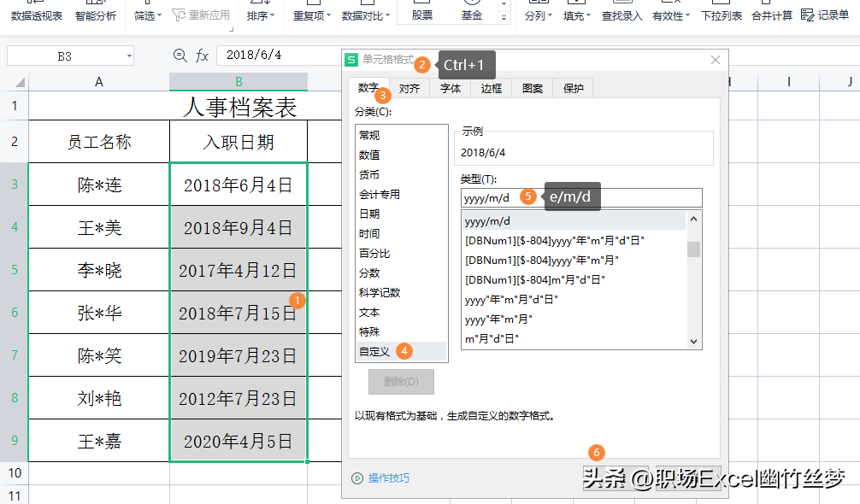The height and width of the screenshot is (504, 860).
Task: Select the 基金 fund data type
Action: pos(471,15)
